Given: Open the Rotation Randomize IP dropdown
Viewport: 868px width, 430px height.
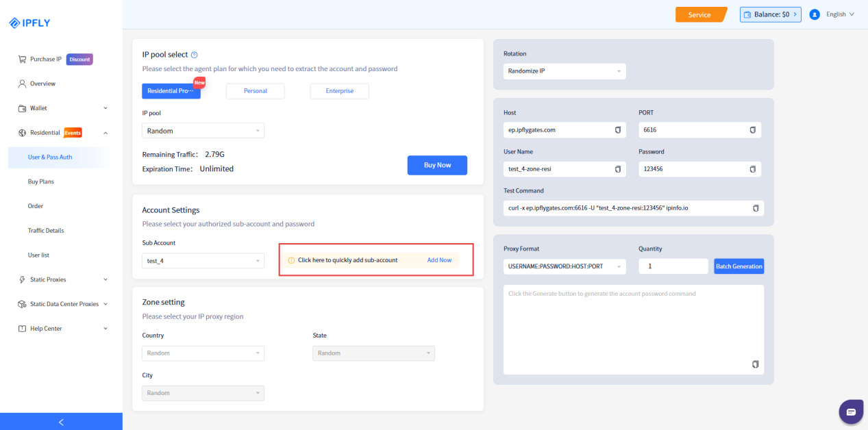Looking at the screenshot, I should point(565,71).
